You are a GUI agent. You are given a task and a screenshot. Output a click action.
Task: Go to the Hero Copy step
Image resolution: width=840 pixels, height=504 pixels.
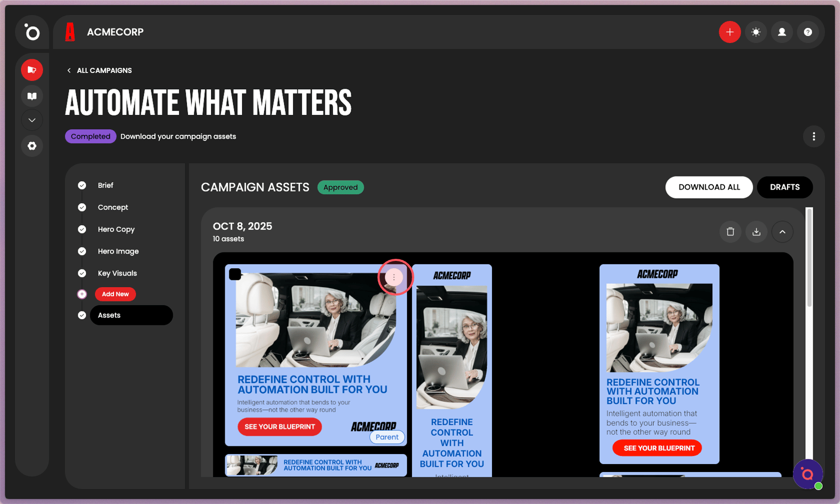[116, 229]
